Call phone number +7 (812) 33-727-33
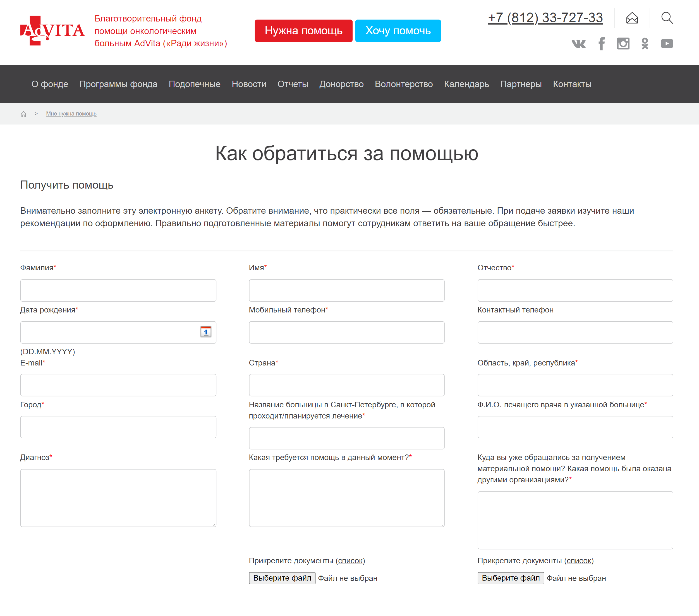Screen dimensions: 699x616 (545, 18)
